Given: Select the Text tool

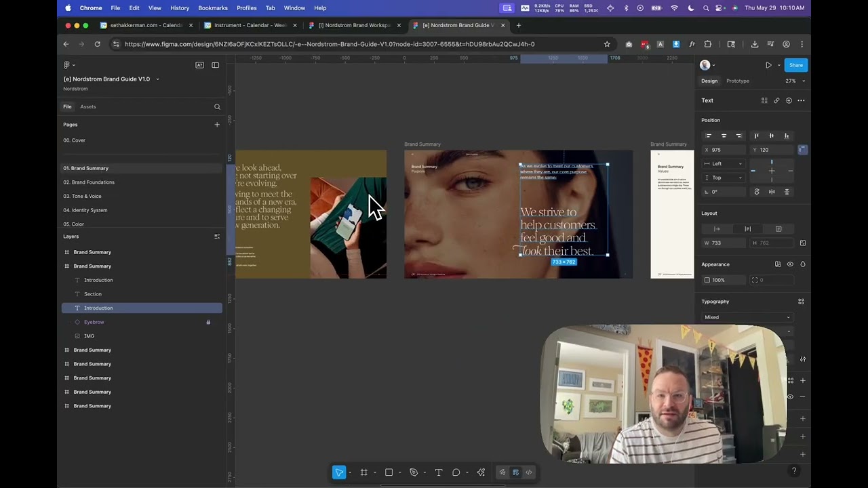Looking at the screenshot, I should click(438, 472).
